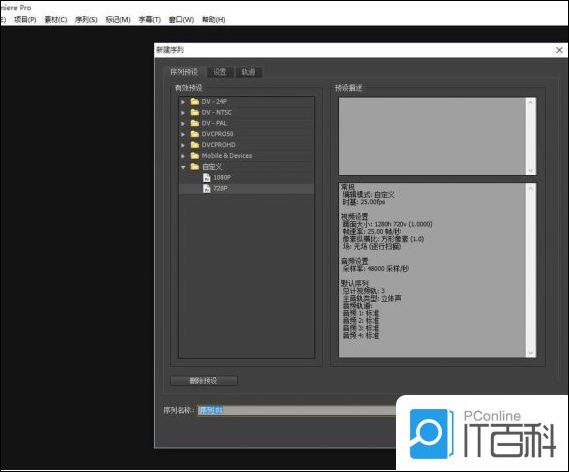569x472 pixels.
Task: Expand the DVCPROHD folder arrow
Action: [x=183, y=145]
